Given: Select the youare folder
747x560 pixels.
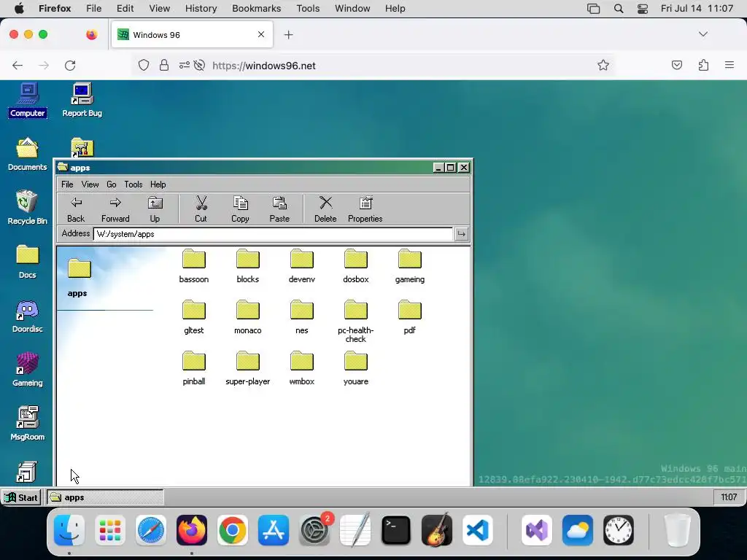Looking at the screenshot, I should tap(356, 368).
